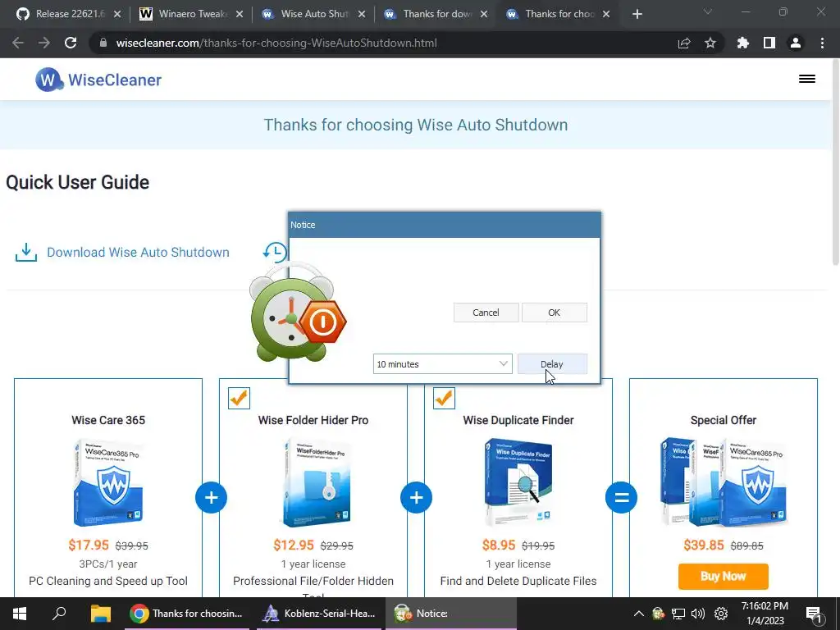Click the settings gear tray icon
Image resolution: width=840 pixels, height=630 pixels.
click(x=721, y=614)
